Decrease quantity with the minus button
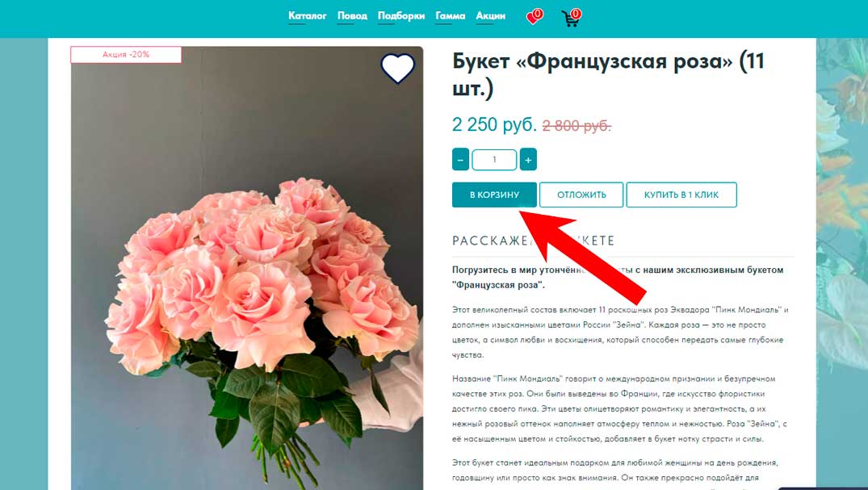 click(x=460, y=160)
